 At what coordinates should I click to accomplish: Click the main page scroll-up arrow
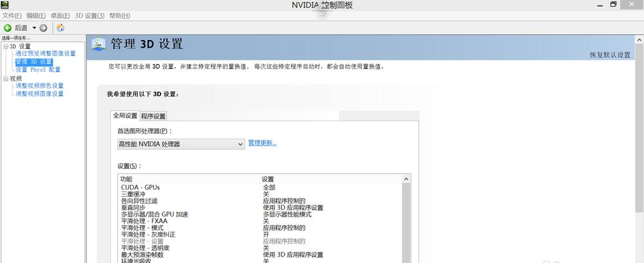[x=639, y=39]
